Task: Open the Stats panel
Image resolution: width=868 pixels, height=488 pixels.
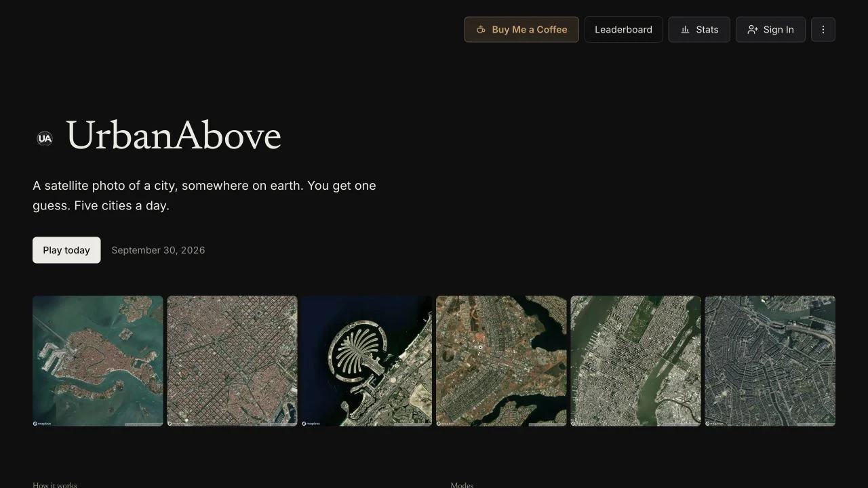Action: [699, 30]
